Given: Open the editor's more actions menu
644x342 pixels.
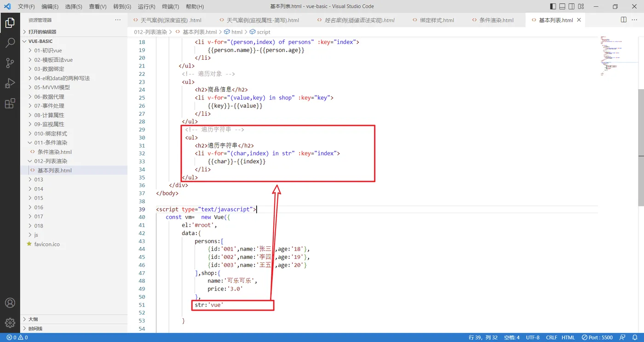Looking at the screenshot, I should tap(635, 20).
